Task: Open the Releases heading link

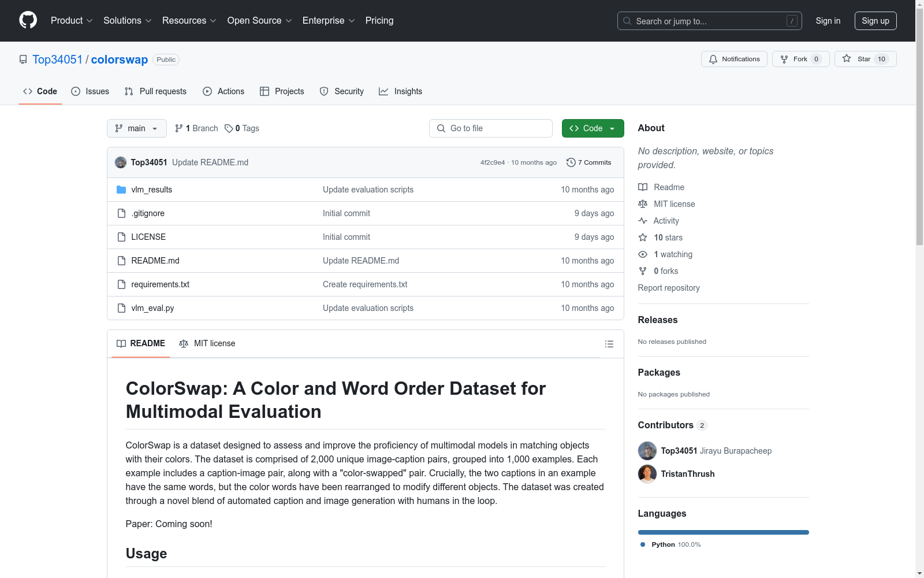Action: click(658, 320)
